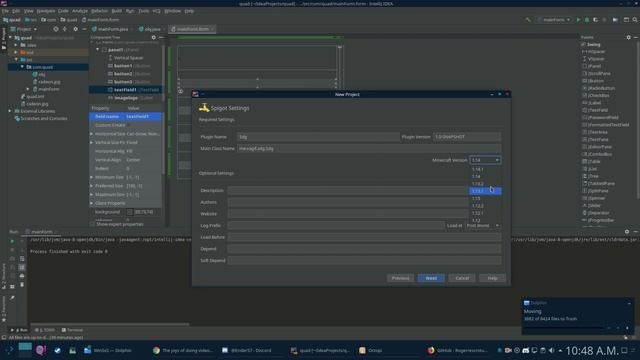Open Project panel settings gear
Viewport: 640px width, 360px height.
(75, 29)
